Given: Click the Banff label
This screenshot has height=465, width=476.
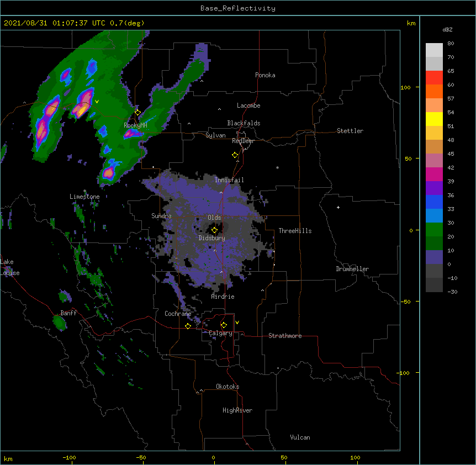Looking at the screenshot, I should click(68, 313).
